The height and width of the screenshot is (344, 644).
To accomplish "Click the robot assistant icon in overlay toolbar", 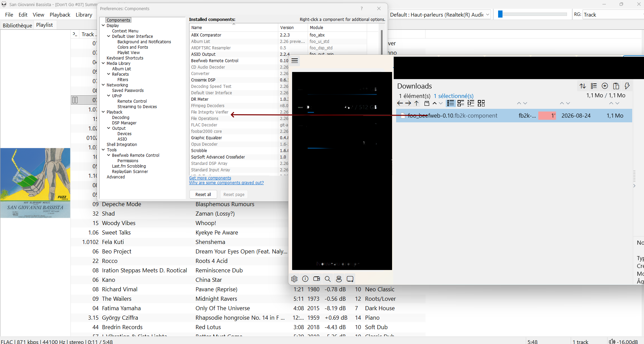I will point(339,279).
